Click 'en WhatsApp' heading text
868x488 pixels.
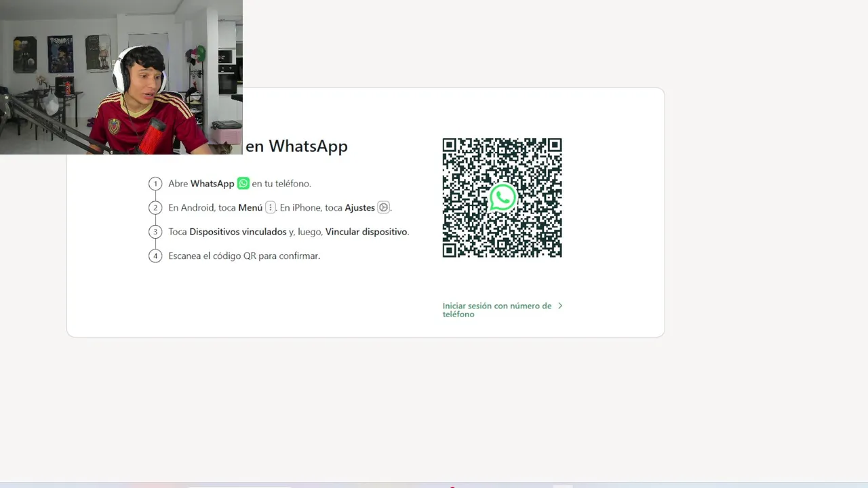[296, 146]
